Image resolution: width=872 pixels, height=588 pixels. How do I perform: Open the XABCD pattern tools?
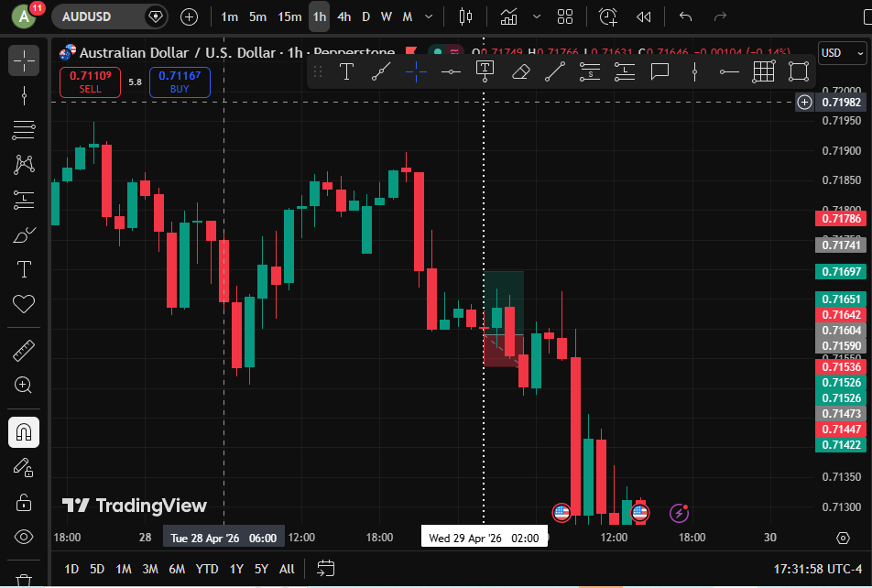pyautogui.click(x=24, y=165)
